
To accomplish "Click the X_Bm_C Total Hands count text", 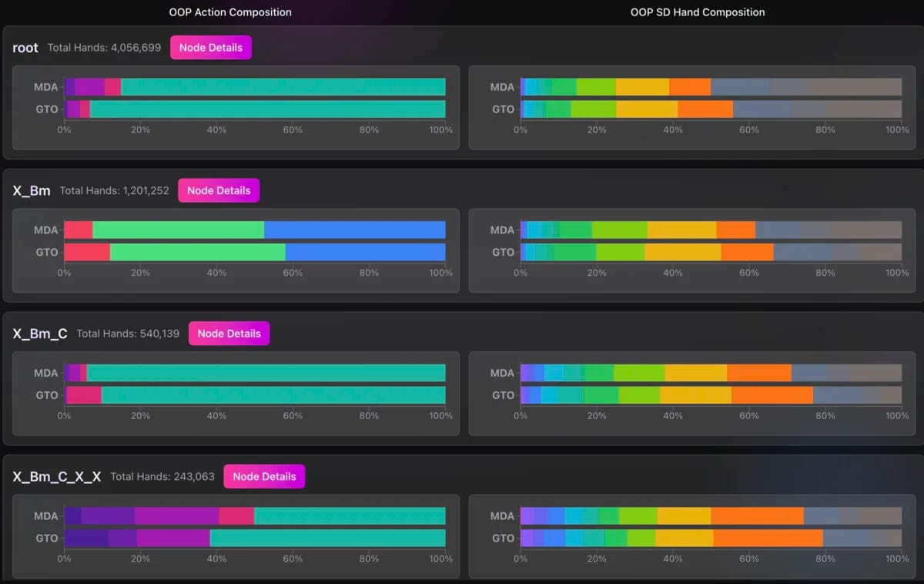I will [128, 334].
